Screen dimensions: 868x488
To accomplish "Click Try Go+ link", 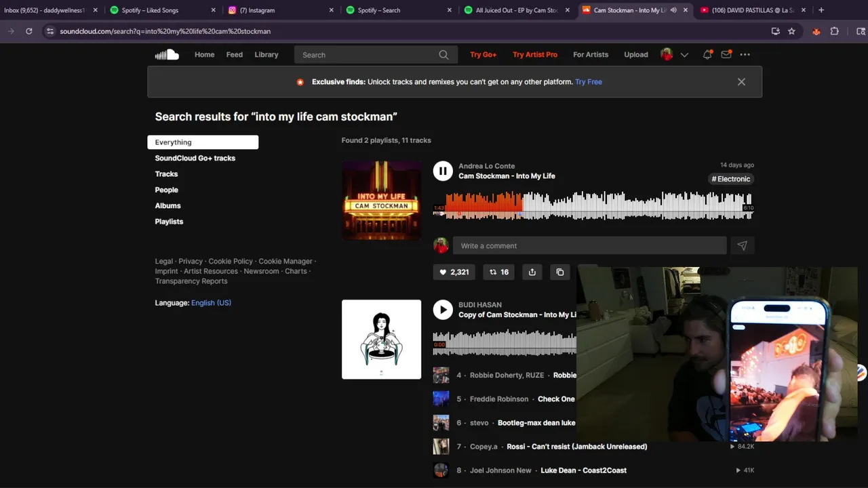I will point(484,55).
